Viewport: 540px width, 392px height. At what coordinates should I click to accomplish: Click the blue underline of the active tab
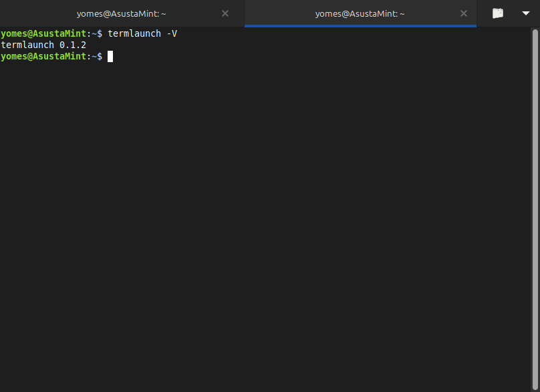360,26
